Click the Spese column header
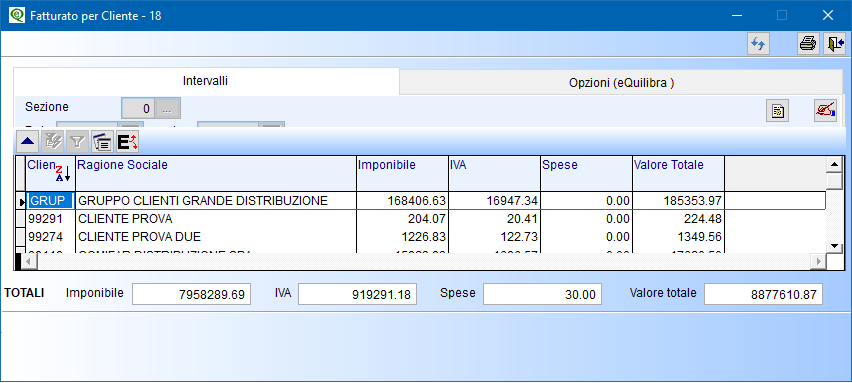The image size is (852, 383). [x=586, y=173]
